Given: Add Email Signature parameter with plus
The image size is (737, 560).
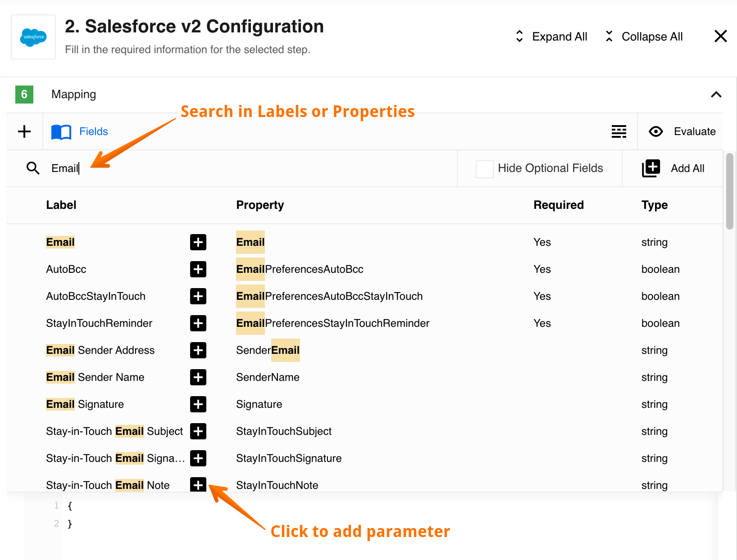Looking at the screenshot, I should pos(198,404).
